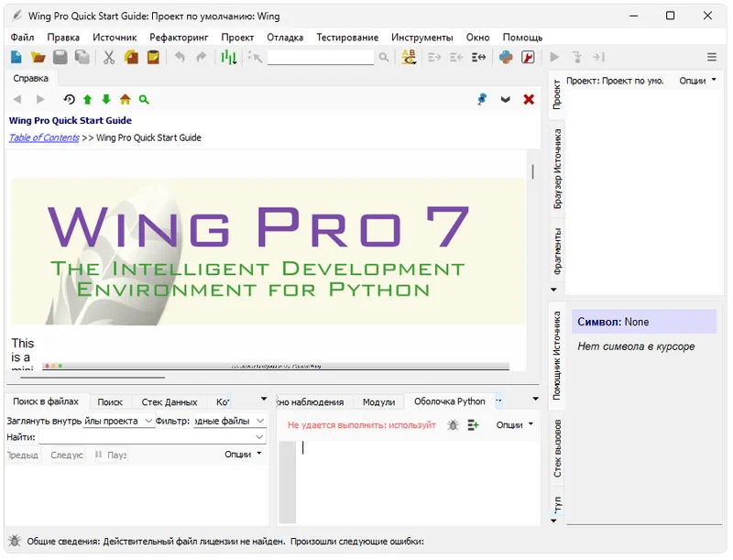The height and width of the screenshot is (560, 733).
Task: Click the red wrench icon in toolbar
Action: pyautogui.click(x=529, y=57)
